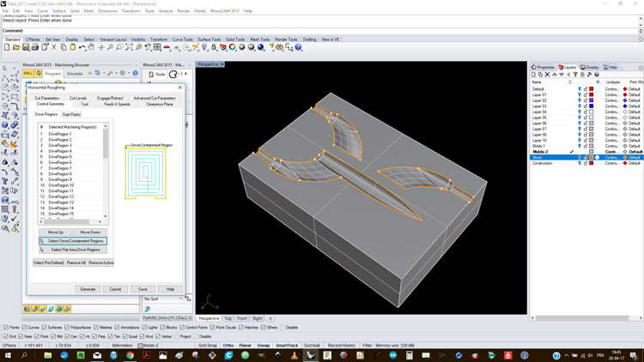Click the red car Named Views icon
Viewport: 644px width, 362px height.
167,48
